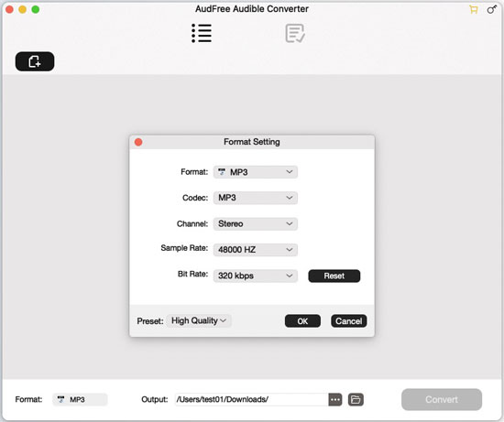504x422 pixels.
Task: Click the AudFree Audible Converter window title
Action: [252, 9]
